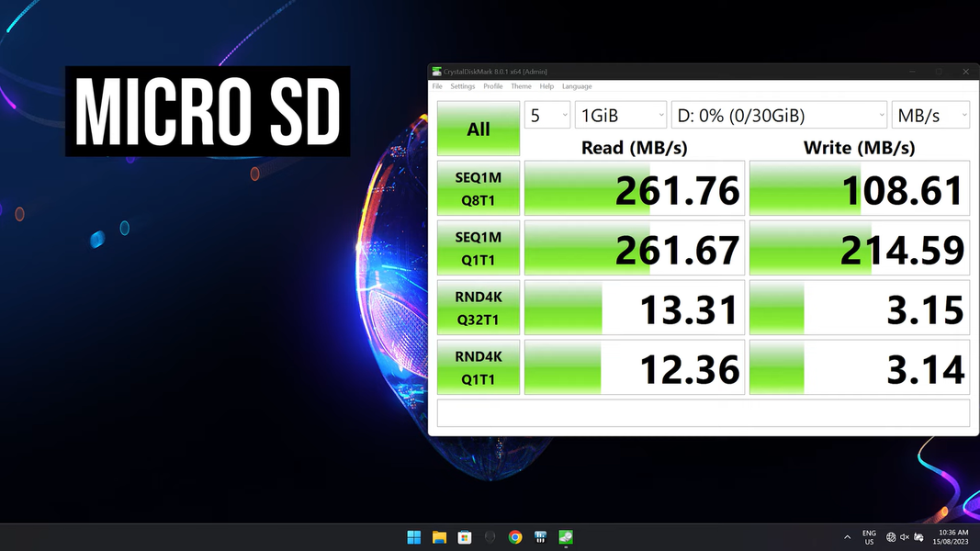Run all benchmarks with the All button

pos(479,129)
